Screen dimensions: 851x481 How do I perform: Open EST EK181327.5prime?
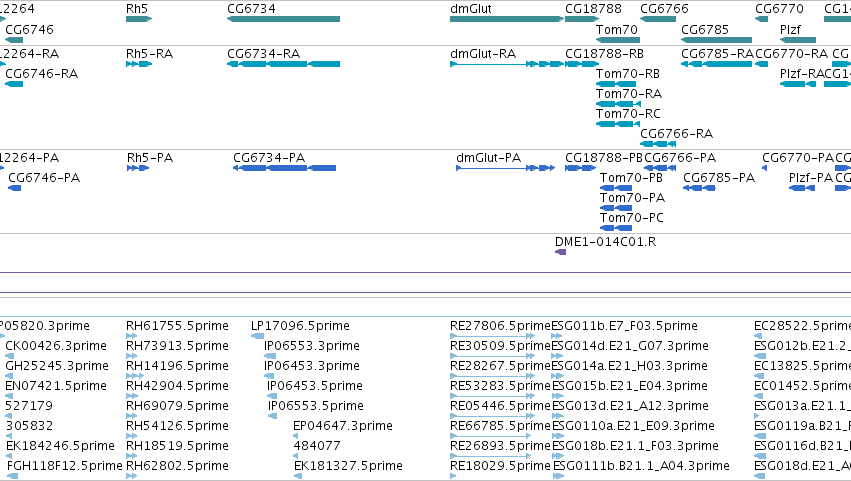pyautogui.click(x=298, y=476)
